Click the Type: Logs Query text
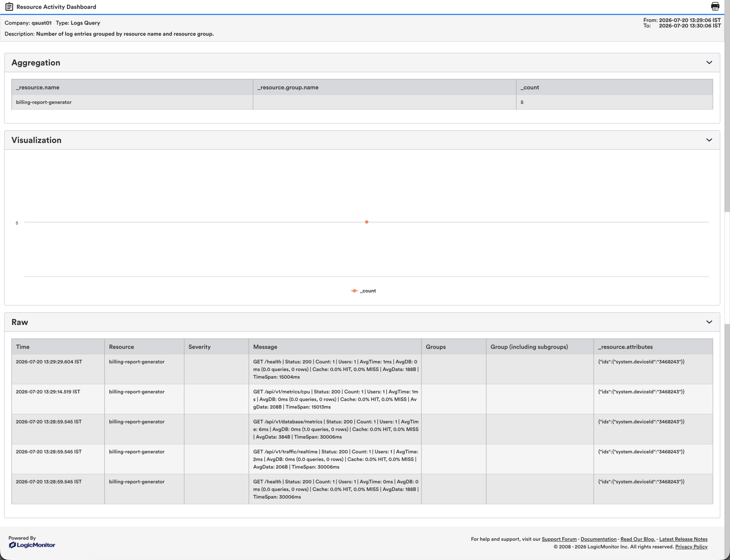Viewport: 730px width, 560px height. coord(78,23)
